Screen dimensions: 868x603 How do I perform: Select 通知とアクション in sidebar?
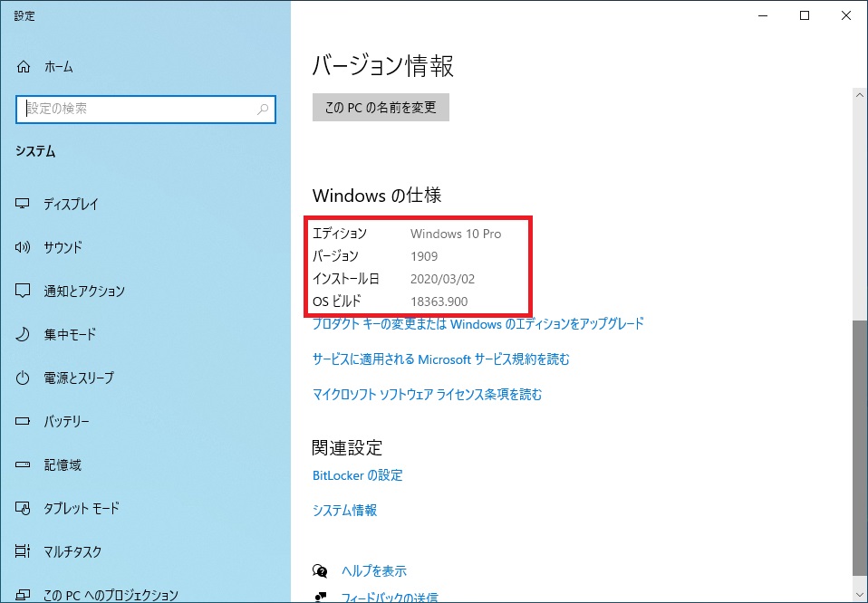84,291
